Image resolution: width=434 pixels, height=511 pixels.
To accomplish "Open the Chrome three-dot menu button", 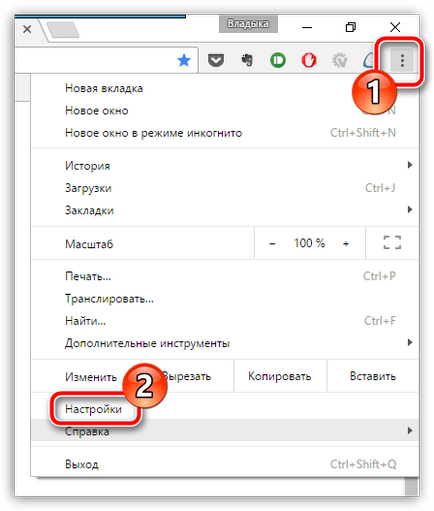I will pos(402,60).
